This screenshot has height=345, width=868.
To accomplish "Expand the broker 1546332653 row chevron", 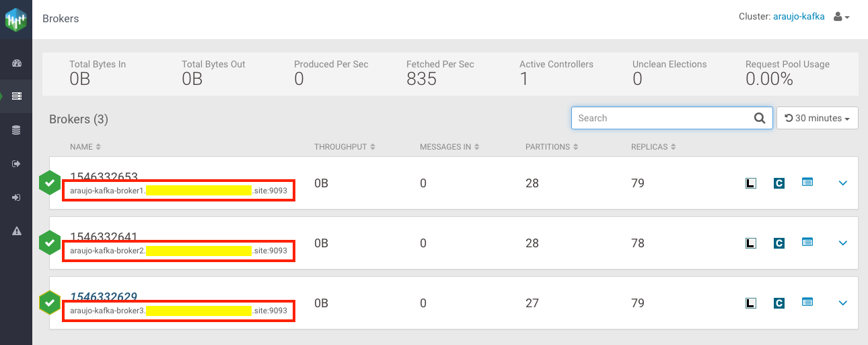I will pyautogui.click(x=842, y=183).
